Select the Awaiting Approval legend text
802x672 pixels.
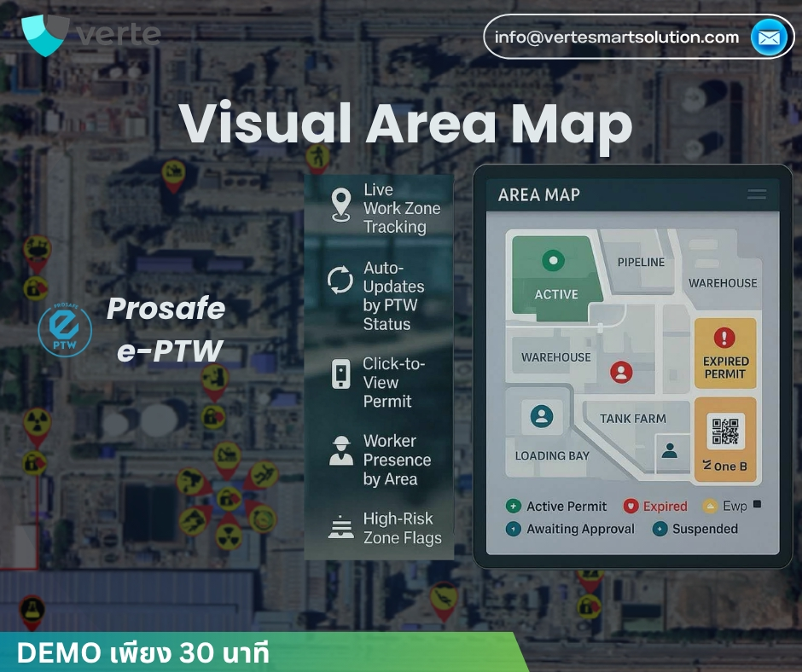[580, 529]
